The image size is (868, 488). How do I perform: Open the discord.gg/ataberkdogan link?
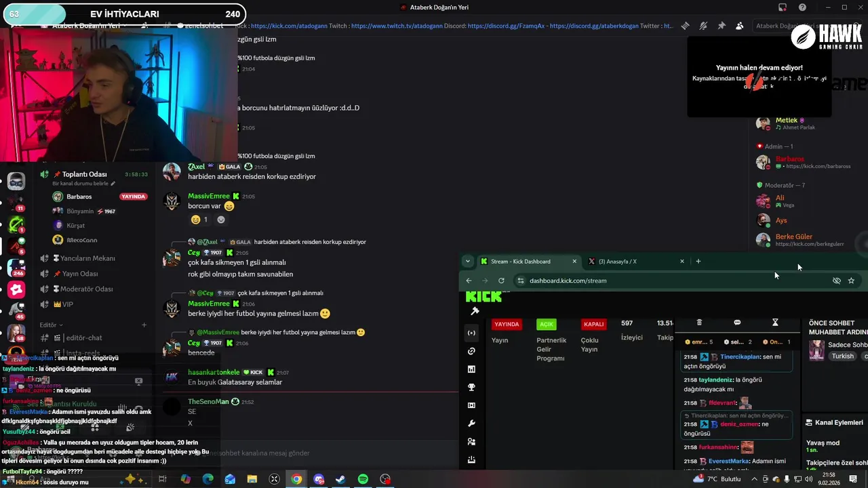point(593,26)
